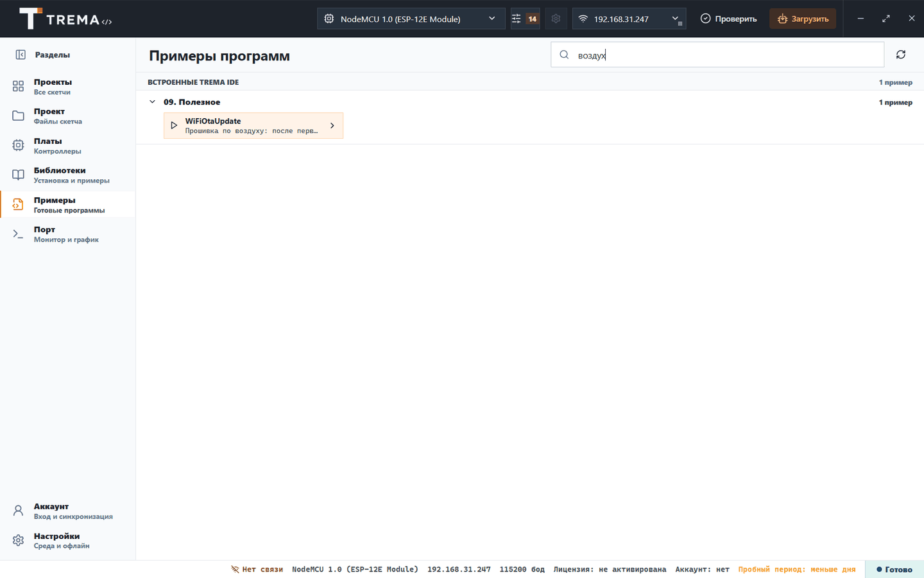924x578 pixels.
Task: Click the chip icon in board selector
Action: 329,19
